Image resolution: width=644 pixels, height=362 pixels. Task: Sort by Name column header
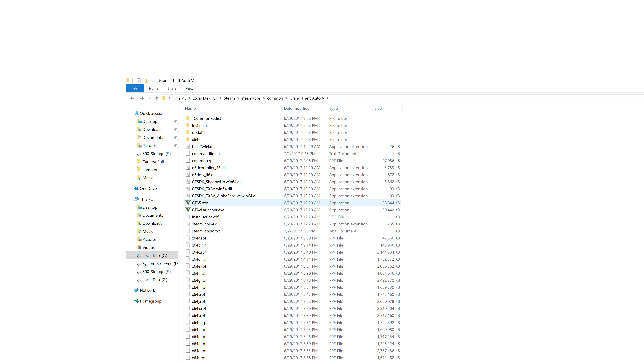tap(190, 108)
